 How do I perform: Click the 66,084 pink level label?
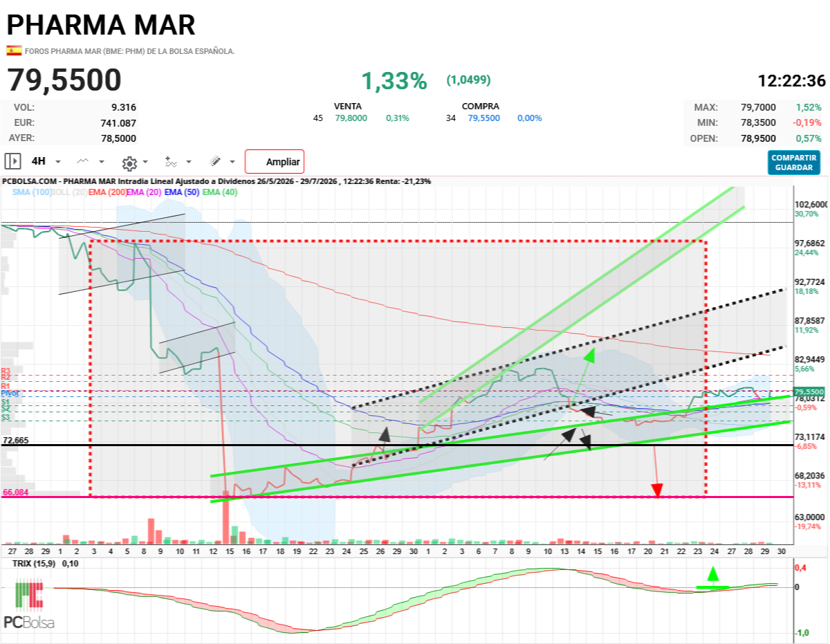tap(15, 493)
